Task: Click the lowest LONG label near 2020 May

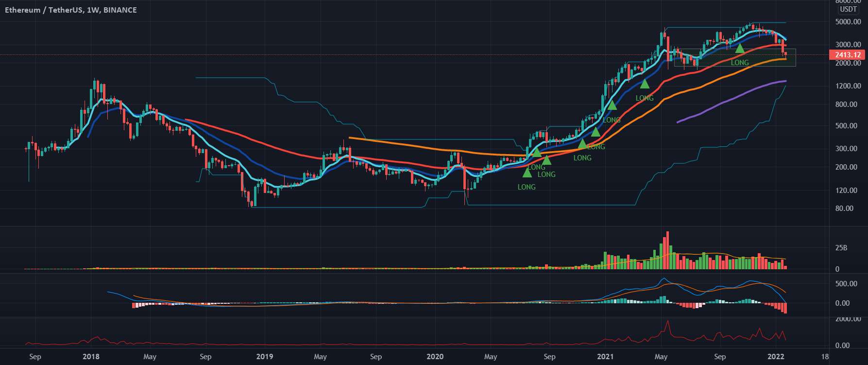Action: tap(527, 187)
